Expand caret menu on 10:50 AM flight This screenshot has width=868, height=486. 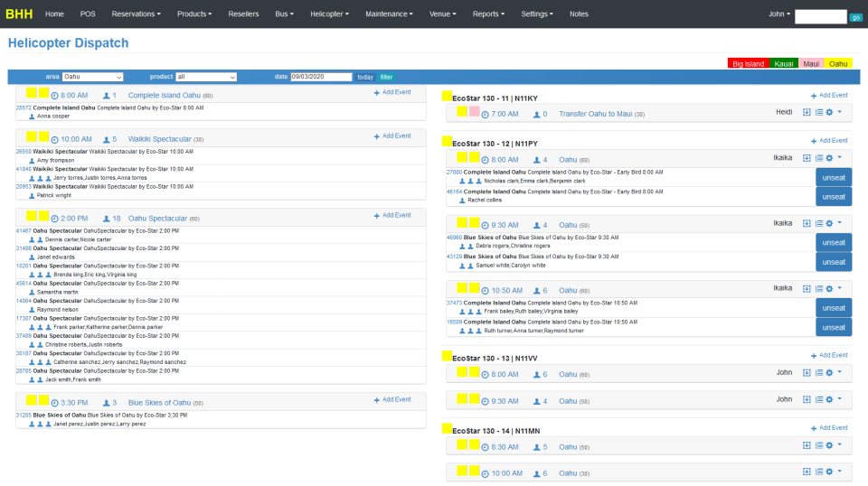[840, 288]
